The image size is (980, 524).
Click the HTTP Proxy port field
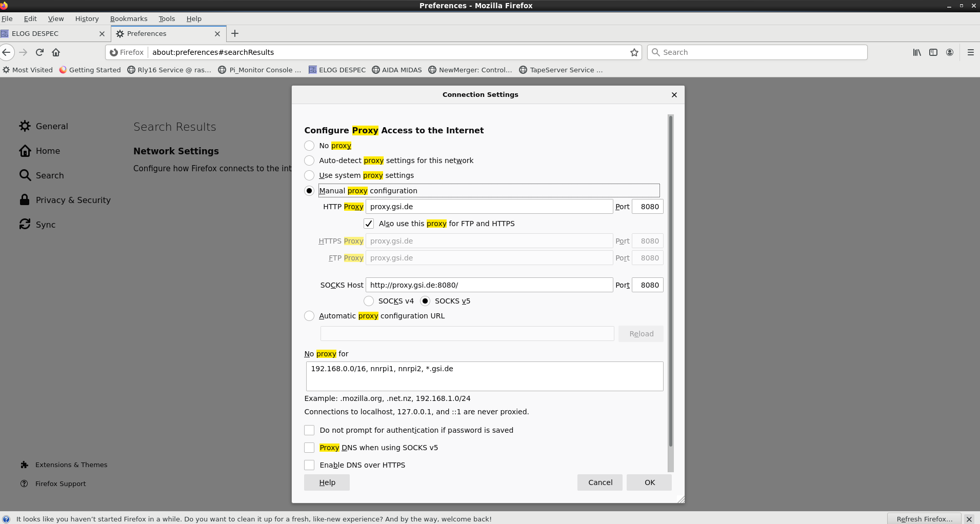[648, 207]
